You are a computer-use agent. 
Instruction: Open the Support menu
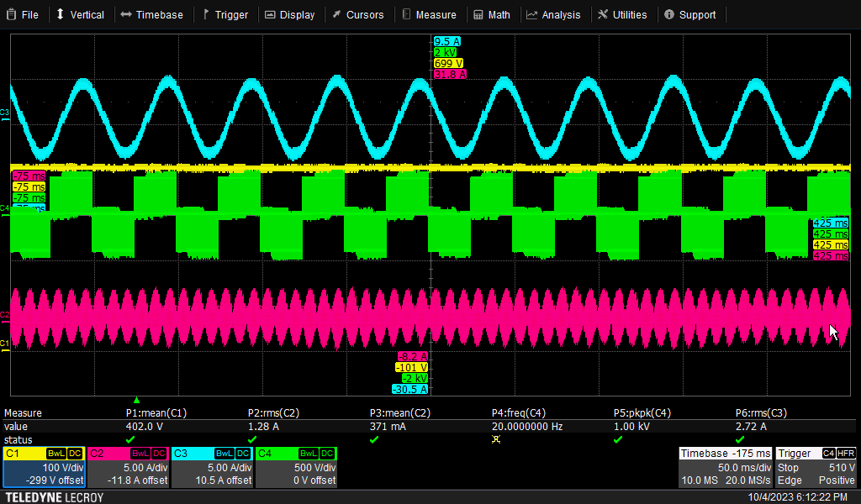pos(690,15)
